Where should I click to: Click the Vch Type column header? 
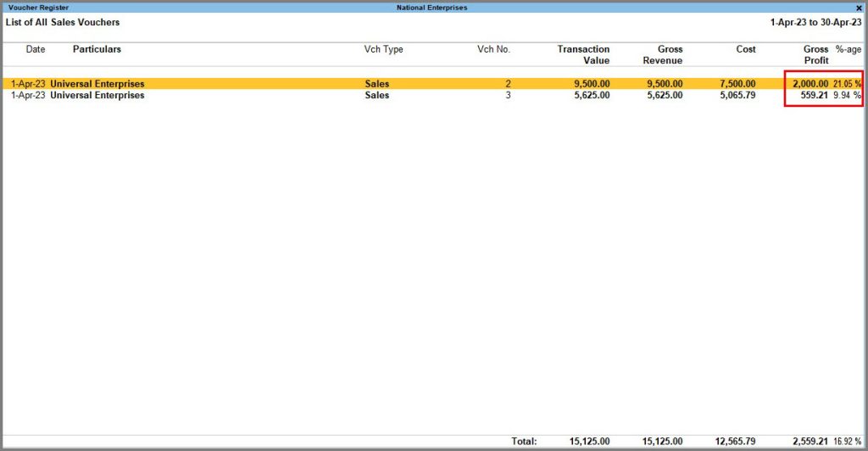tap(384, 49)
